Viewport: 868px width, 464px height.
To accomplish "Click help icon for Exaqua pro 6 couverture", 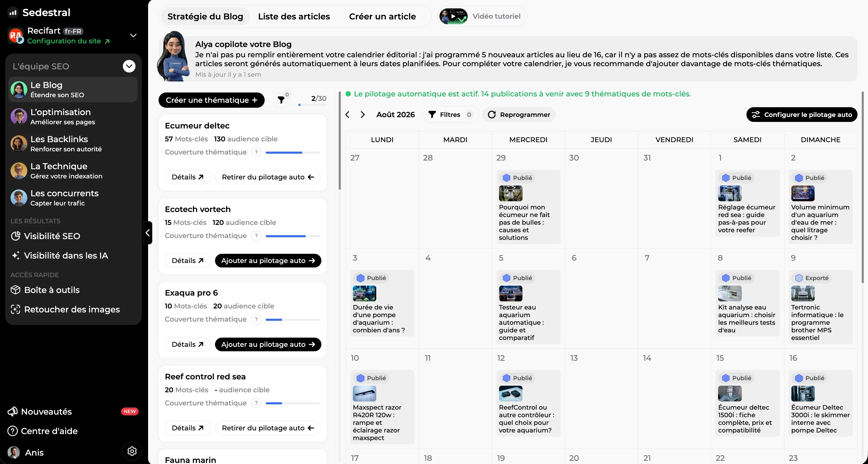I will (x=256, y=319).
